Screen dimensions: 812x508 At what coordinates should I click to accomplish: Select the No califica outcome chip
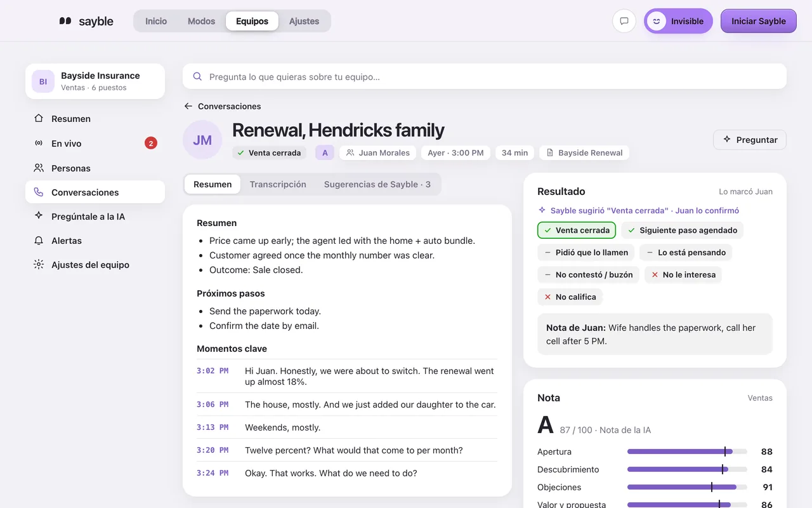570,297
